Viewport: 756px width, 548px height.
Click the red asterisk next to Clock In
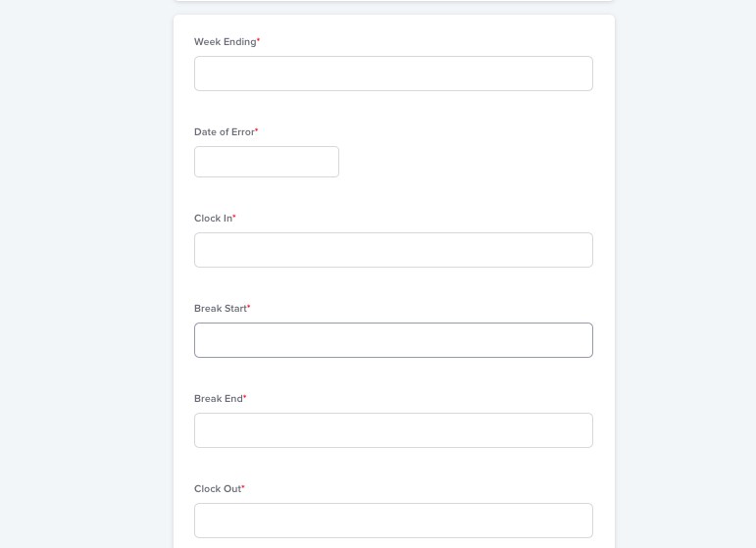click(234, 218)
